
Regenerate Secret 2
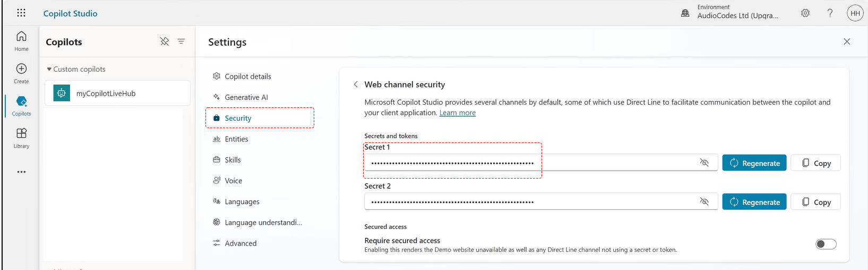pyautogui.click(x=754, y=201)
